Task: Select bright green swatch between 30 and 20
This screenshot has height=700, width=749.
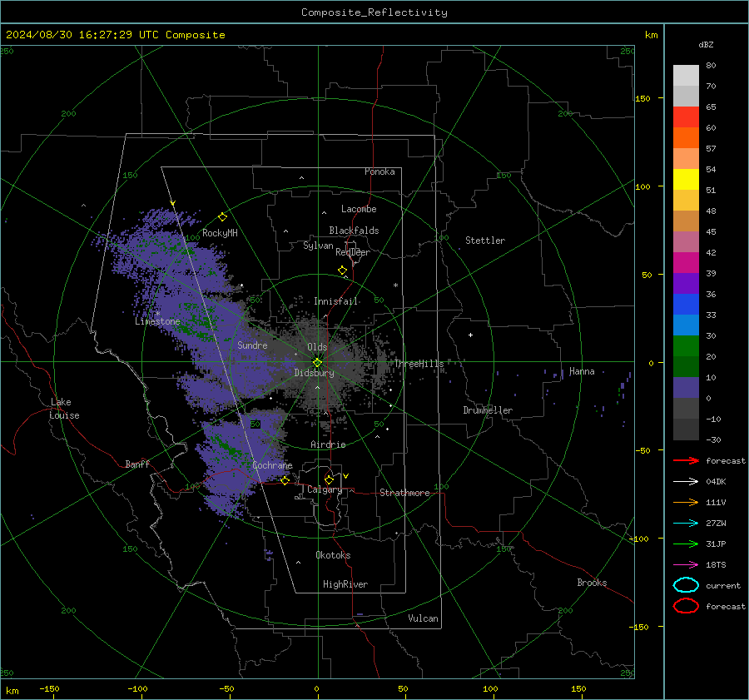Action: click(686, 346)
